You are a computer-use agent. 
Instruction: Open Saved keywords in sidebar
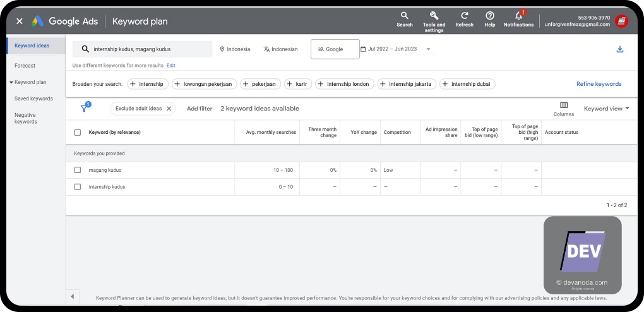(33, 99)
